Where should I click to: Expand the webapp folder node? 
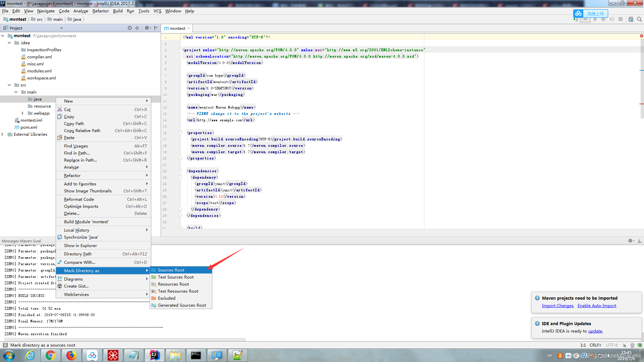point(22,113)
